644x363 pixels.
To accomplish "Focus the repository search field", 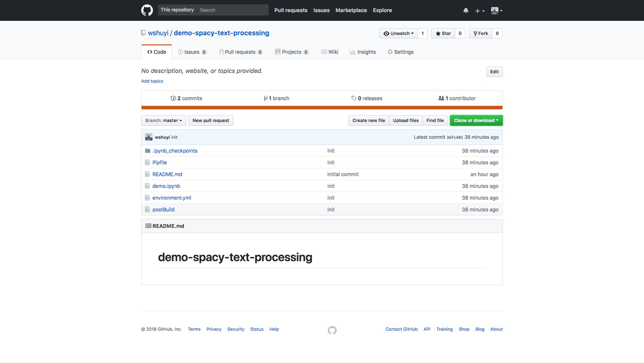I will [x=233, y=10].
